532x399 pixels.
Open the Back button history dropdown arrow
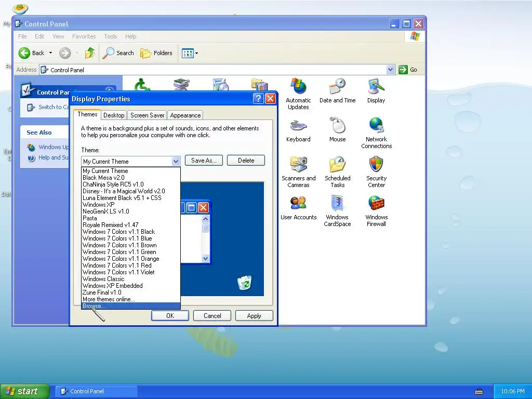(x=50, y=53)
